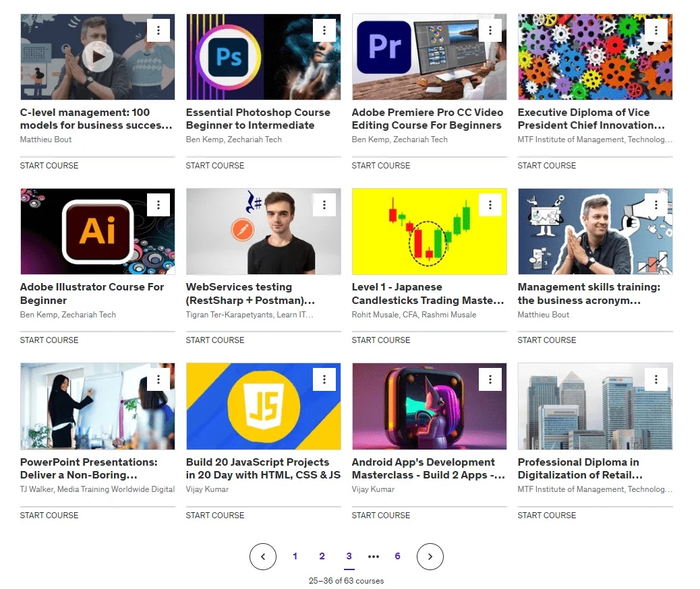
Task: Go to previous page arrow
Action: pyautogui.click(x=263, y=557)
